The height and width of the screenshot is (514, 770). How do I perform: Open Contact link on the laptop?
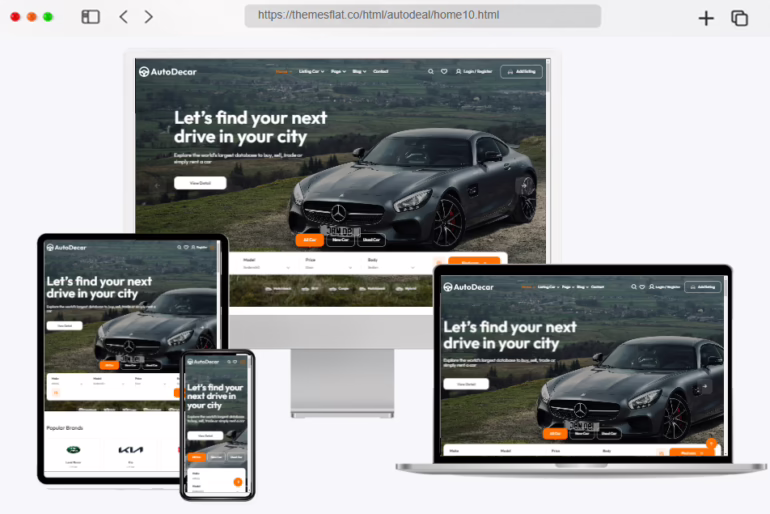click(x=598, y=287)
